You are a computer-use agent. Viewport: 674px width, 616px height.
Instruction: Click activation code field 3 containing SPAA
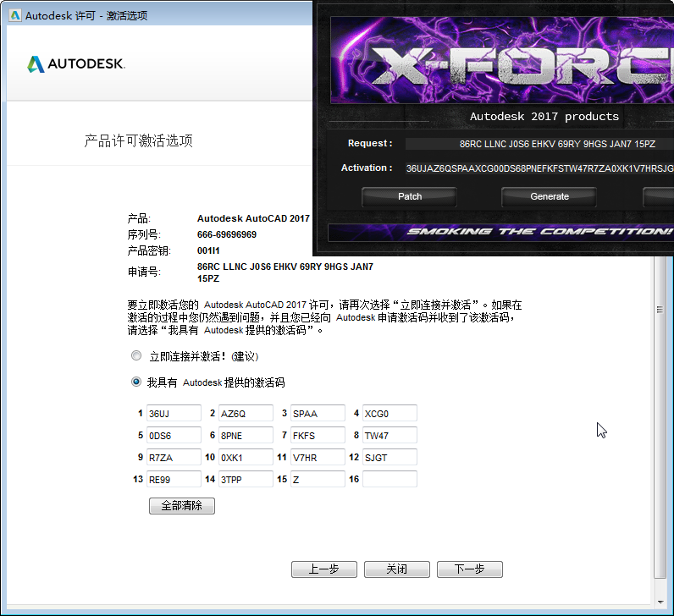(318, 413)
